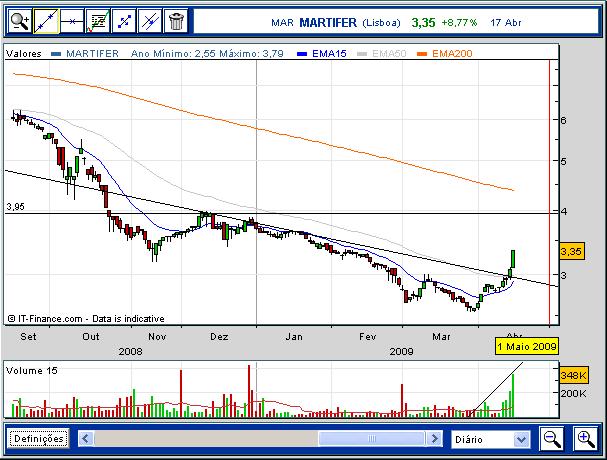Screen dimensions: 607x460
Task: Open the chart indicators tool
Action: pyautogui.click(x=98, y=21)
